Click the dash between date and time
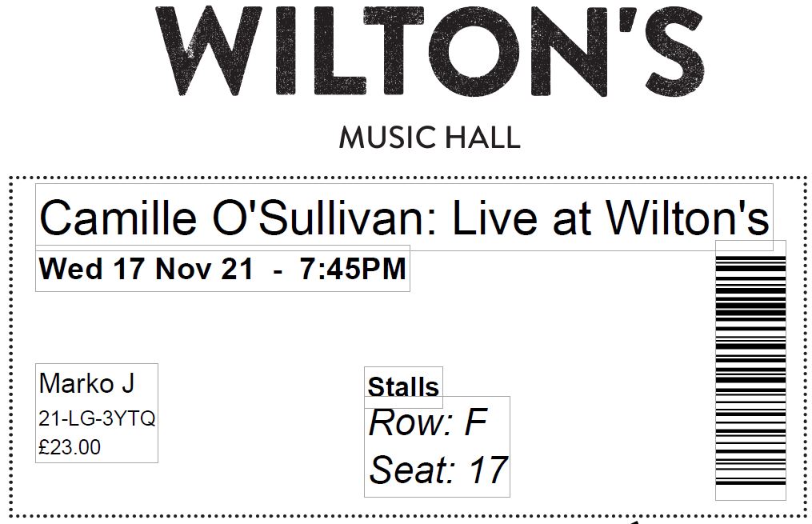The width and height of the screenshot is (812, 524). (x=277, y=270)
